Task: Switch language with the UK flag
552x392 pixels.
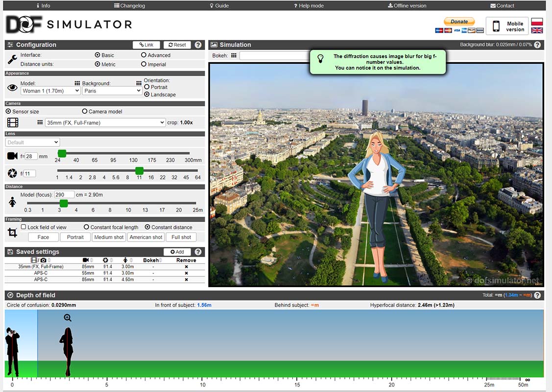Action: [x=537, y=30]
